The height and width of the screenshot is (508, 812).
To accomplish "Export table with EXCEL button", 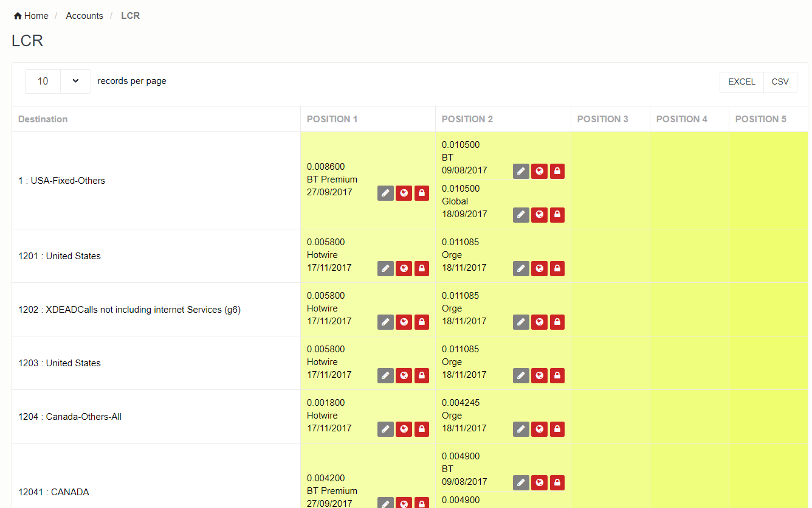I will [741, 82].
